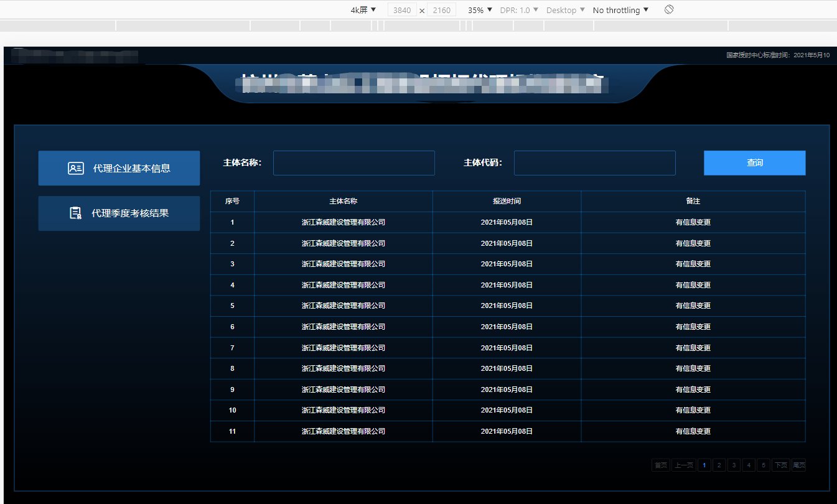The height and width of the screenshot is (504, 837).
Task: Click sequence number 11 cell
Action: [232, 431]
